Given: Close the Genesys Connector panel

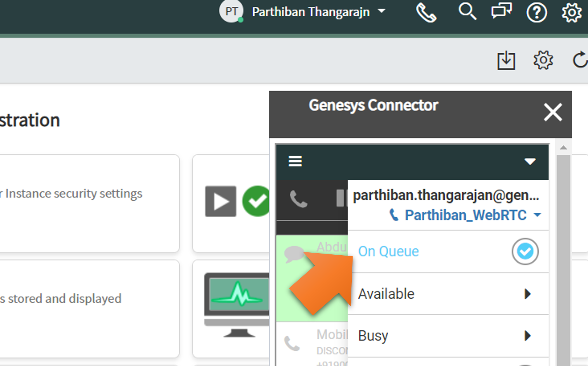Looking at the screenshot, I should click(x=553, y=112).
